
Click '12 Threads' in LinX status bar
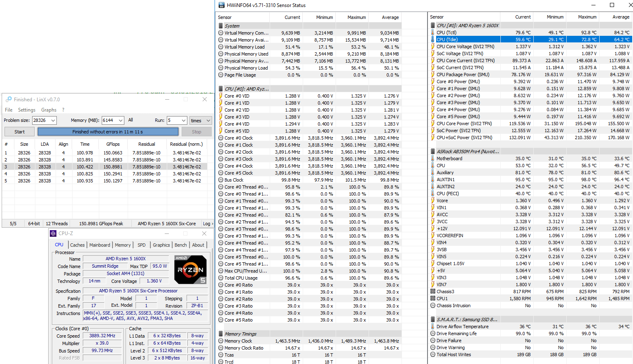pos(57,224)
